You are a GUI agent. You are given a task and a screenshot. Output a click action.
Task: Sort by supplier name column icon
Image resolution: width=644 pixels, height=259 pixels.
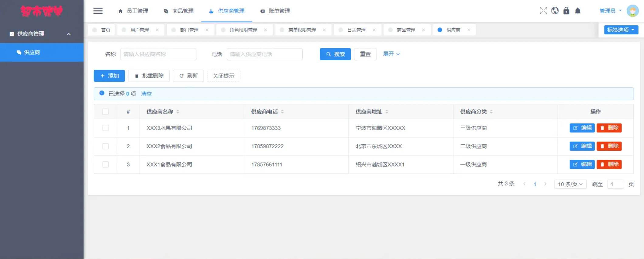coord(178,112)
